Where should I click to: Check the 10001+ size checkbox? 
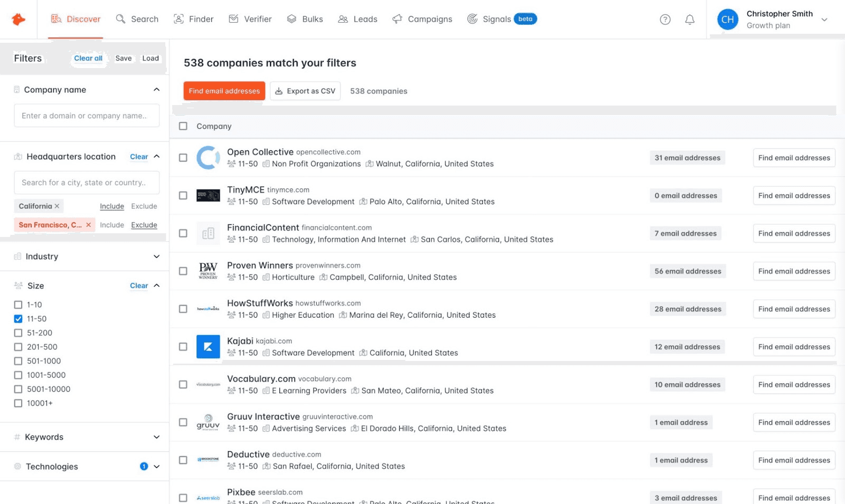pos(18,403)
